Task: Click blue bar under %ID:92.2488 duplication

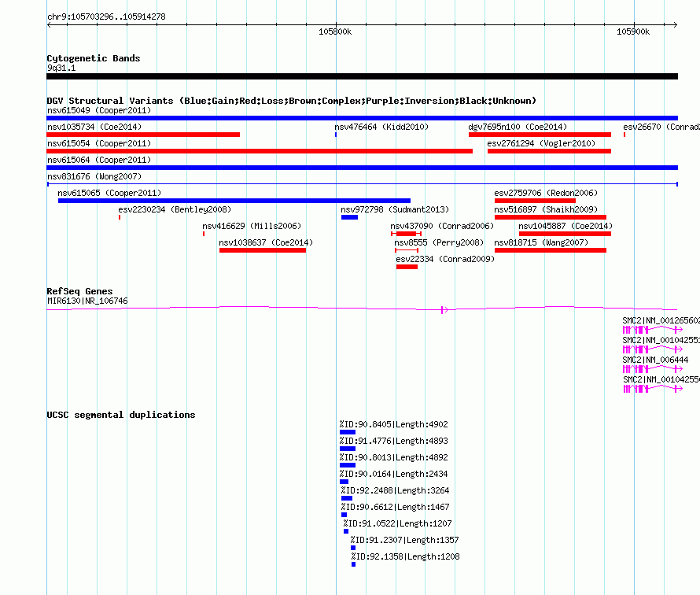Action: [x=347, y=498]
